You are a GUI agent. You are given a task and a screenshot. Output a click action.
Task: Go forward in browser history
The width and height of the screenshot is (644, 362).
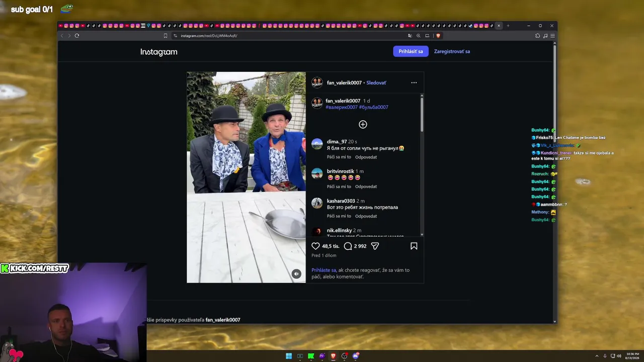click(x=69, y=36)
